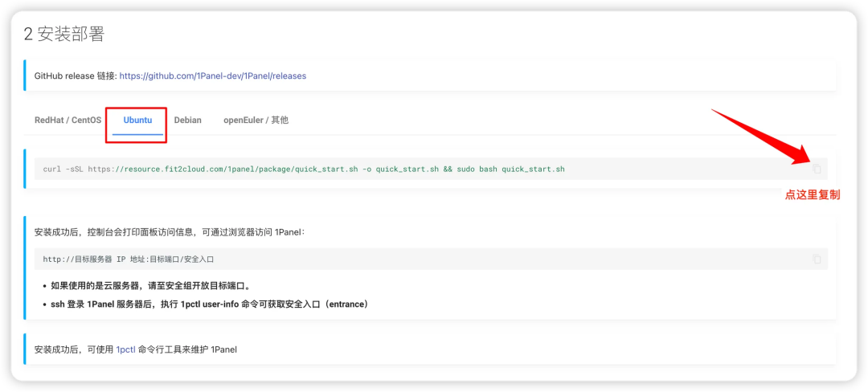
Task: Copy the curl install command via copy icon
Action: pyautogui.click(x=817, y=169)
